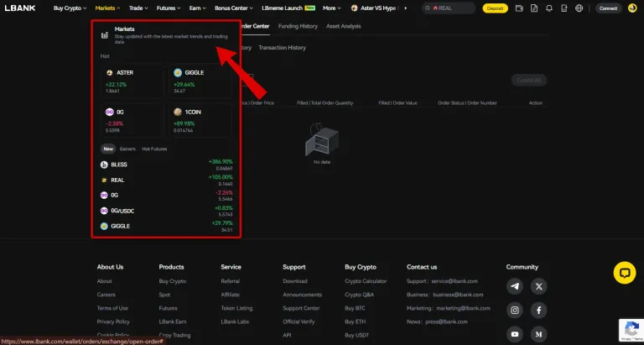644x345 pixels.
Task: Open the Medium community icon
Action: (539, 334)
